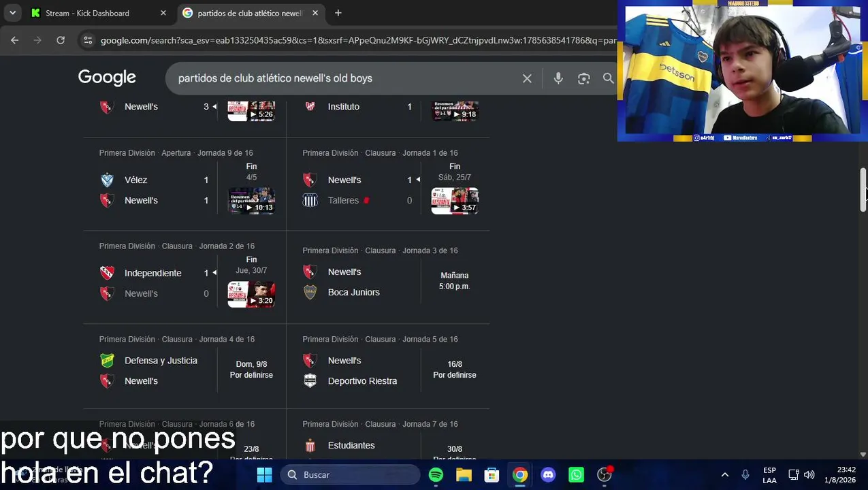Play the Newell's vs Talleres 3:57 highlight
This screenshot has width=868, height=490.
click(455, 201)
